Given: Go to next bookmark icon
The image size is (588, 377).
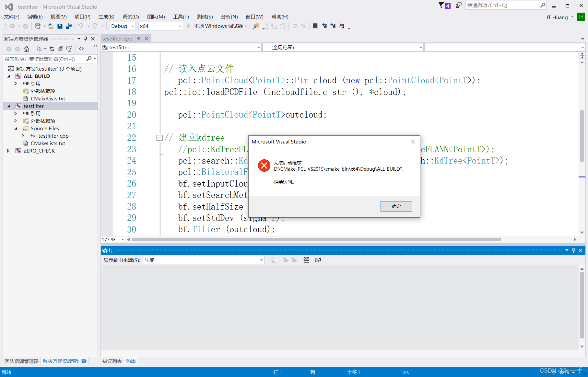Looking at the screenshot, I should coord(333,26).
